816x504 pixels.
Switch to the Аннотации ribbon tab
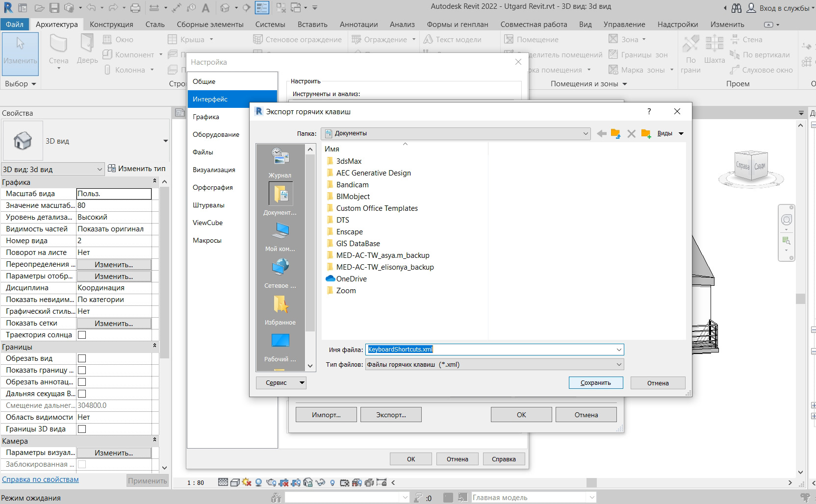(x=359, y=24)
